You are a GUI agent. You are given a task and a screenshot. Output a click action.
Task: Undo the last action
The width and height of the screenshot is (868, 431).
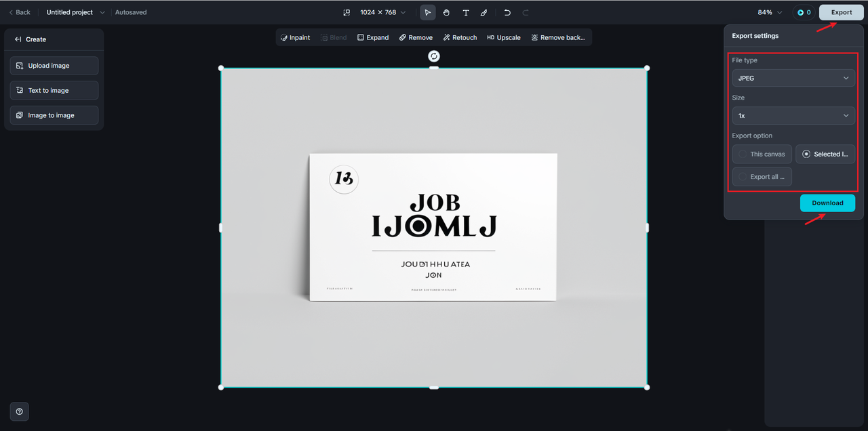(x=507, y=12)
